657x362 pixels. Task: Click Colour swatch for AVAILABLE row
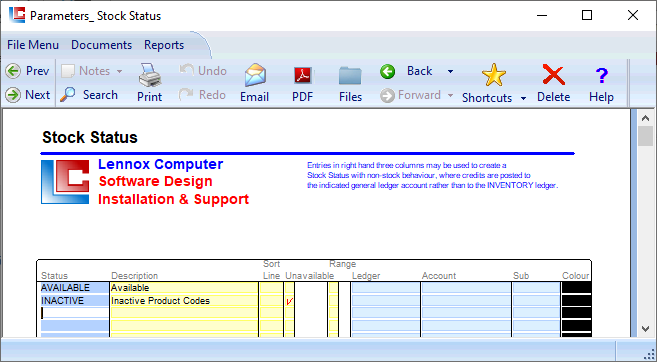(577, 288)
